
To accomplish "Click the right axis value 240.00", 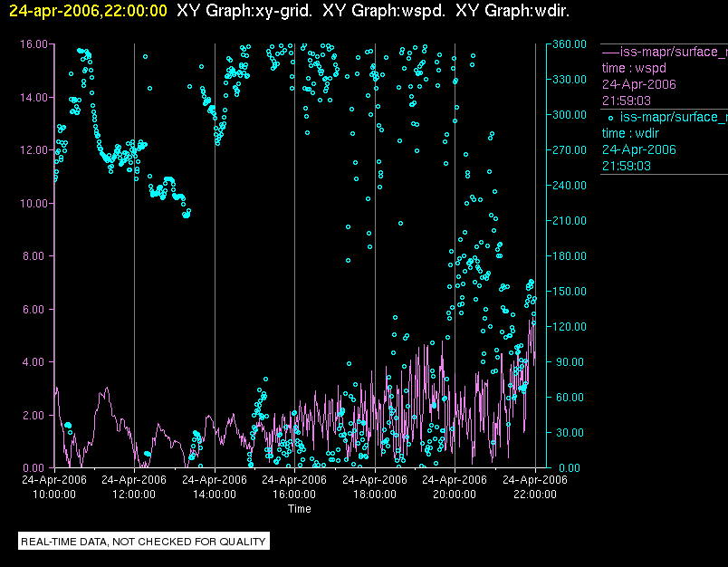I will [570, 186].
